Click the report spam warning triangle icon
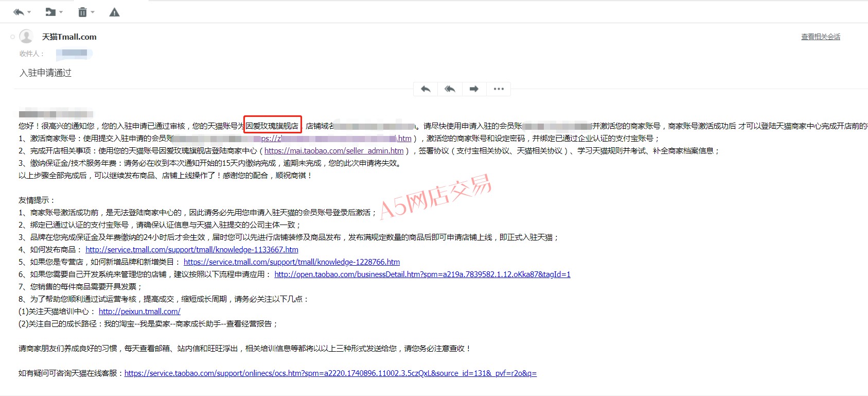This screenshot has width=868, height=396. (114, 12)
